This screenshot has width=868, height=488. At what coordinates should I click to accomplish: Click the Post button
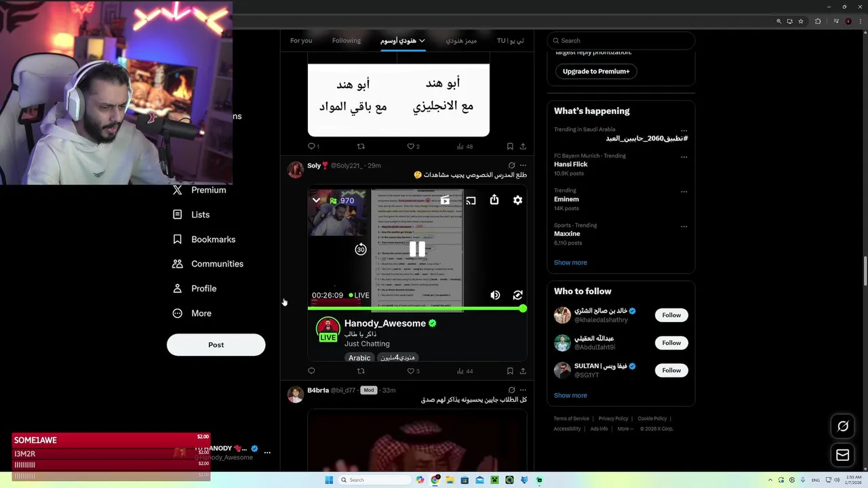216,345
